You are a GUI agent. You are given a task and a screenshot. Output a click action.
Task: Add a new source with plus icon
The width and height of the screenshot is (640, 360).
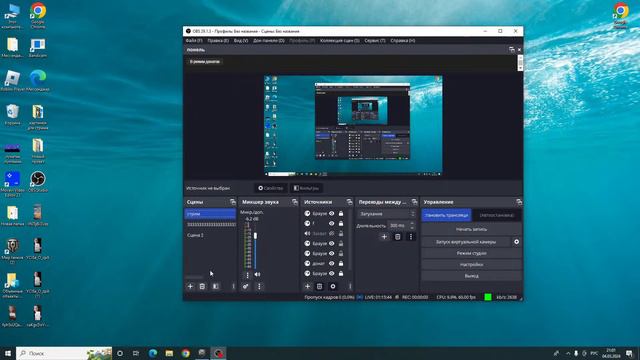point(308,287)
